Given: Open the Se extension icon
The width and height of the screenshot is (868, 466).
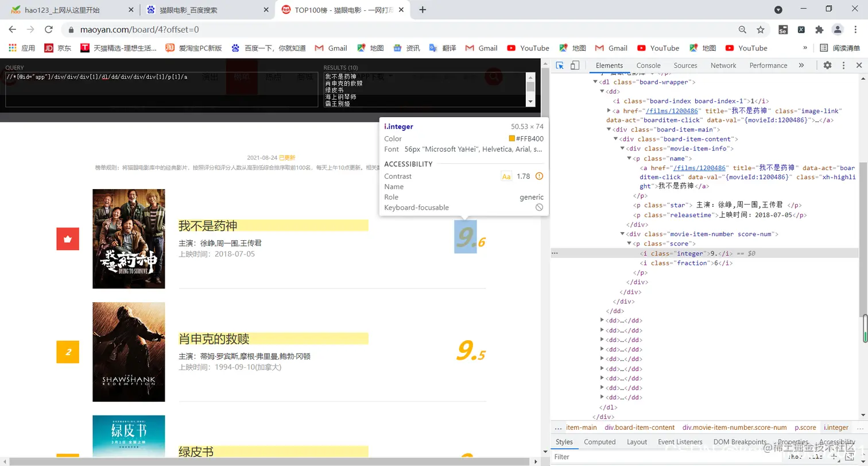Looking at the screenshot, I should click(783, 29).
